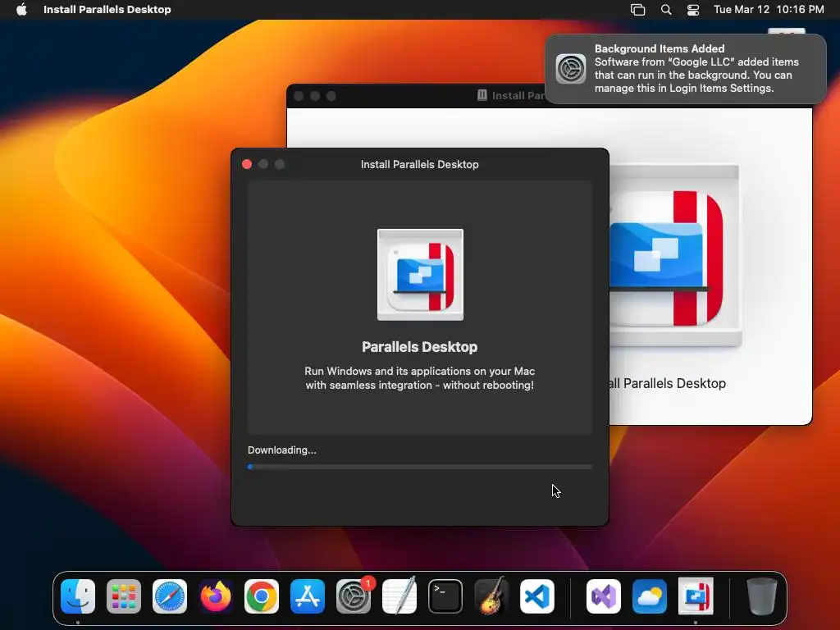The image size is (840, 630).
Task: Open Launchpad in the Dock
Action: pyautogui.click(x=124, y=596)
